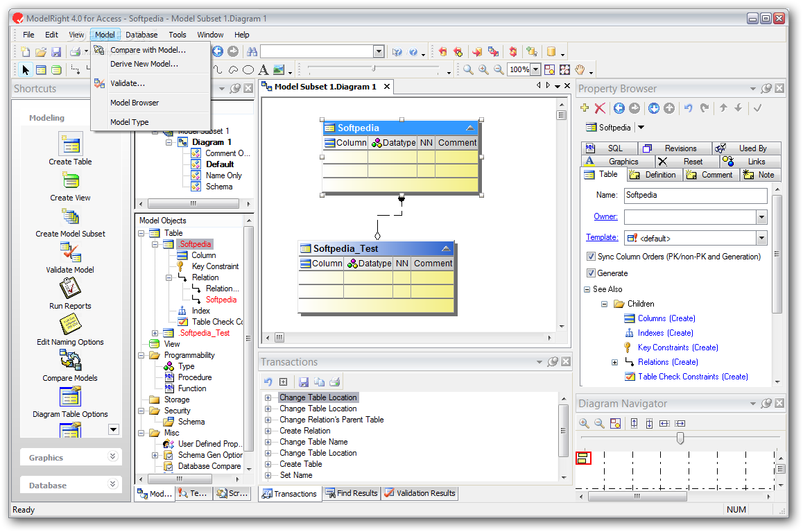Screen dimensions: 803x532
Task: Click the Diagram Navigator zoom slider
Action: [680, 438]
